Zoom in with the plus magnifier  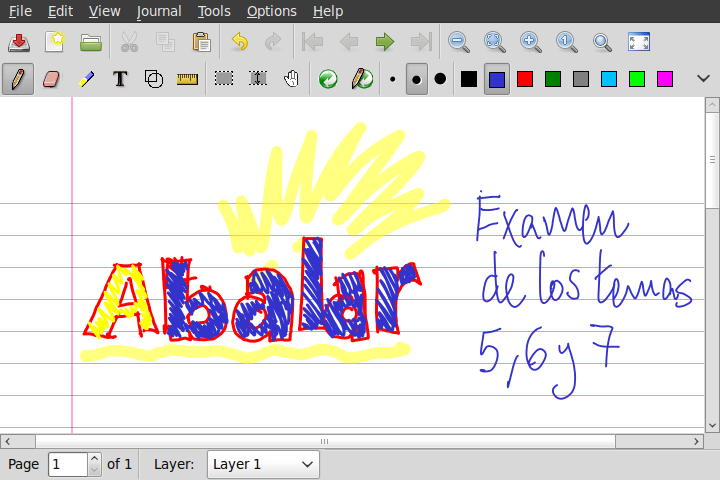tap(530, 42)
